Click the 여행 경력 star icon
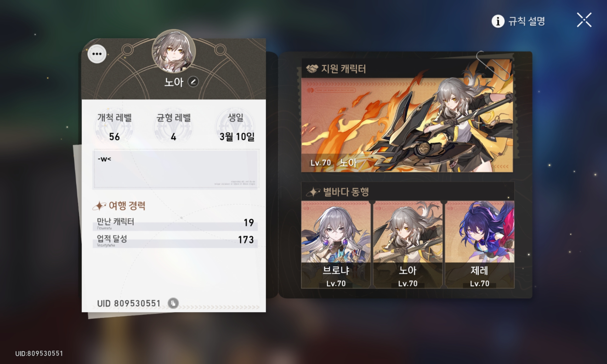 point(99,206)
